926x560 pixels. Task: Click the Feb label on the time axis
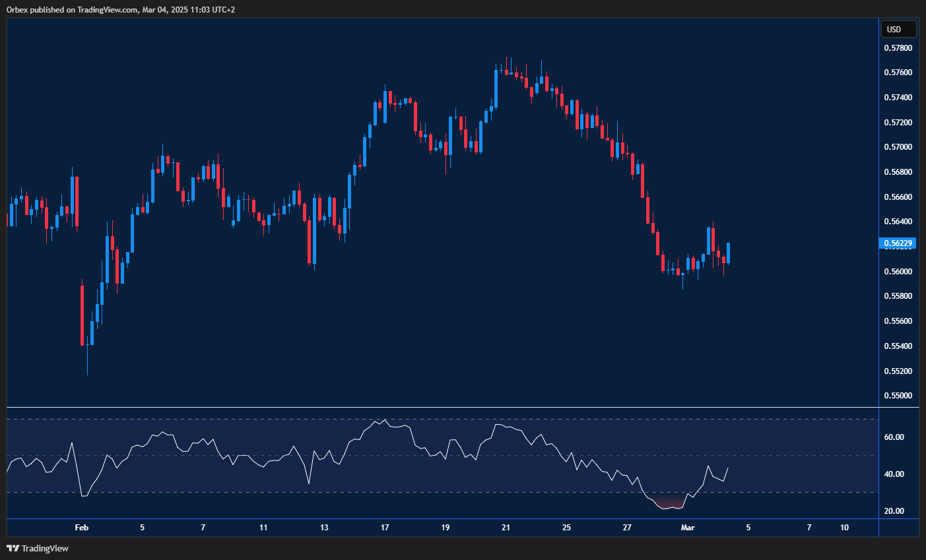point(82,528)
